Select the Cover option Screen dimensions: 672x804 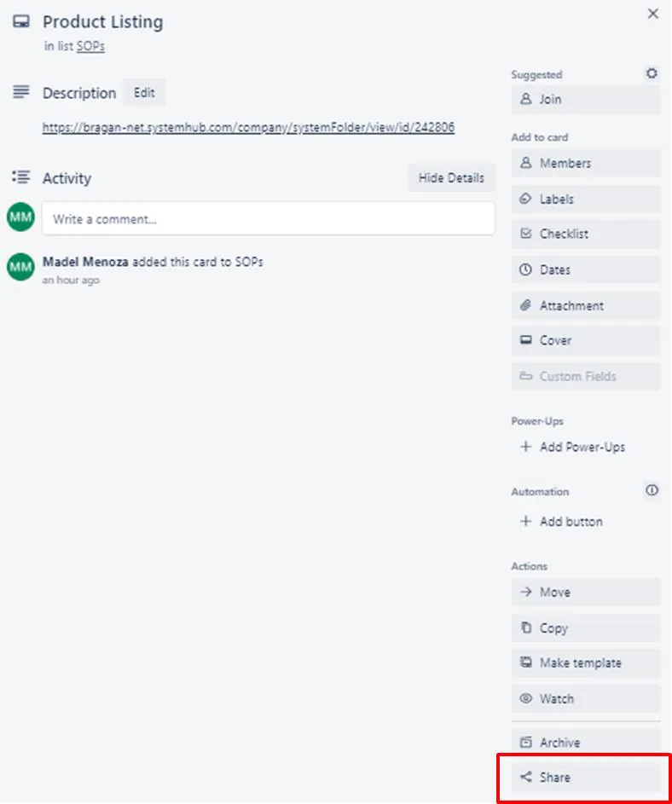pyautogui.click(x=586, y=340)
